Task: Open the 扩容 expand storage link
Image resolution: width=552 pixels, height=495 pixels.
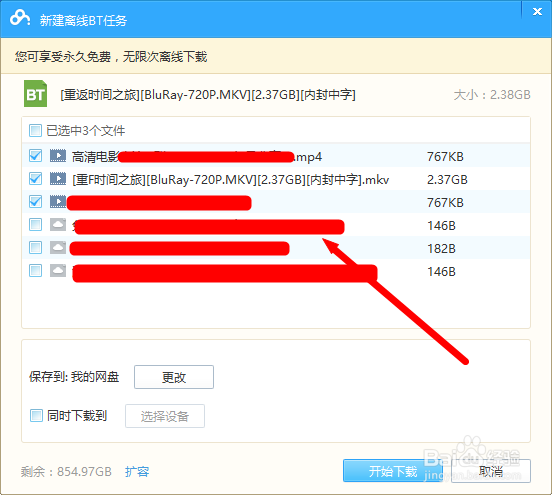Action: tap(137, 471)
